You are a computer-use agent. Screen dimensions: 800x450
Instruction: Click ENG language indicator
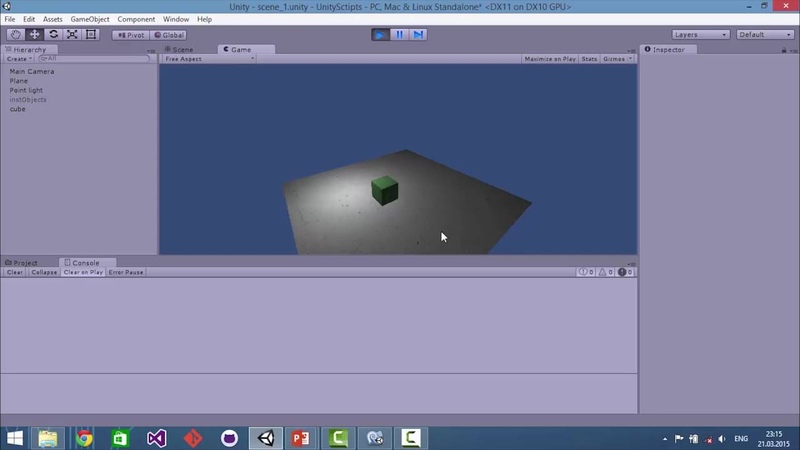coord(741,439)
